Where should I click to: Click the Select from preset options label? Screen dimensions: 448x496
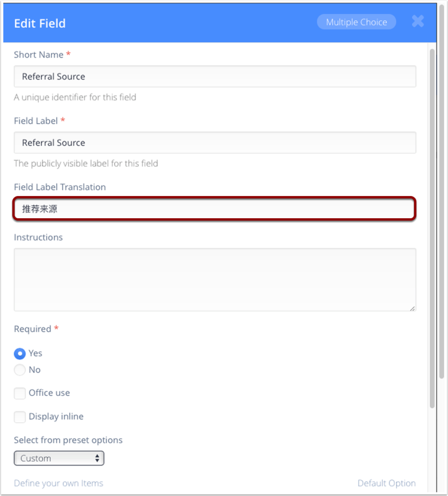coord(68,440)
